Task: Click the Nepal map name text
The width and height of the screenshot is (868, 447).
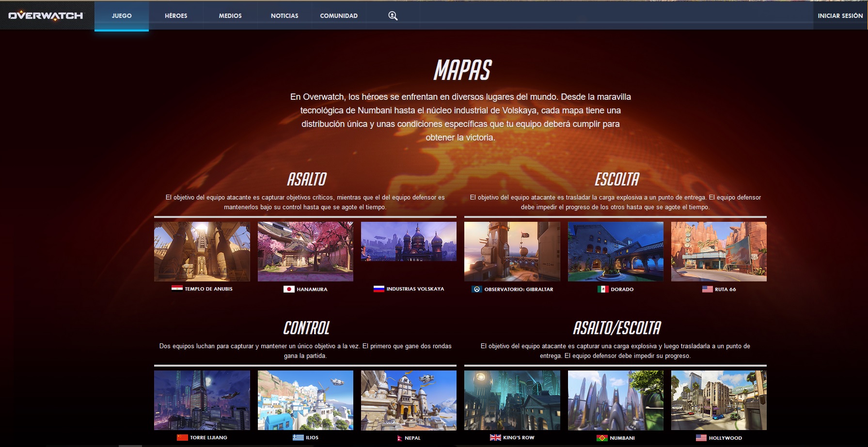Action: click(x=412, y=438)
